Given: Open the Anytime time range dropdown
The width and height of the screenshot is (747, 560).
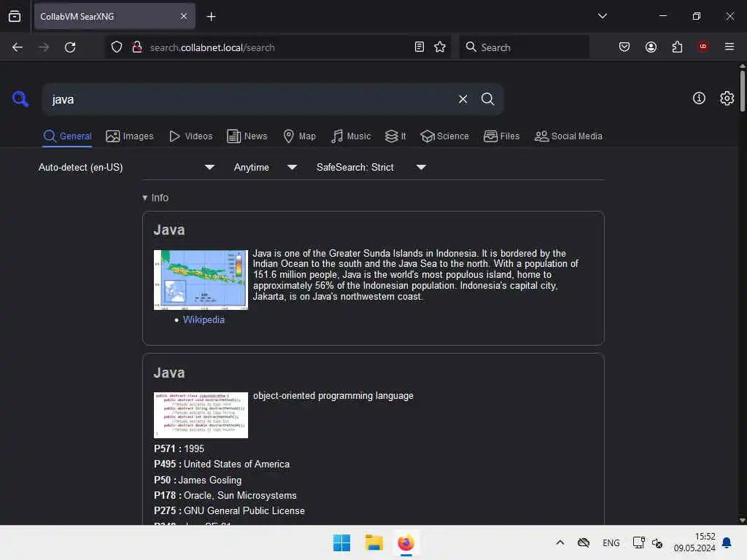Looking at the screenshot, I should pyautogui.click(x=266, y=168).
